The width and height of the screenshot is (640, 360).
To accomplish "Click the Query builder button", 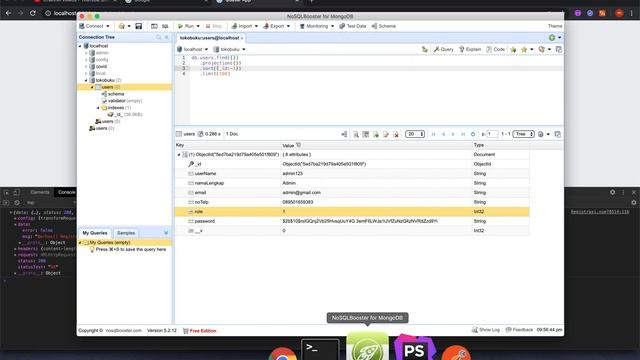I will [443, 49].
